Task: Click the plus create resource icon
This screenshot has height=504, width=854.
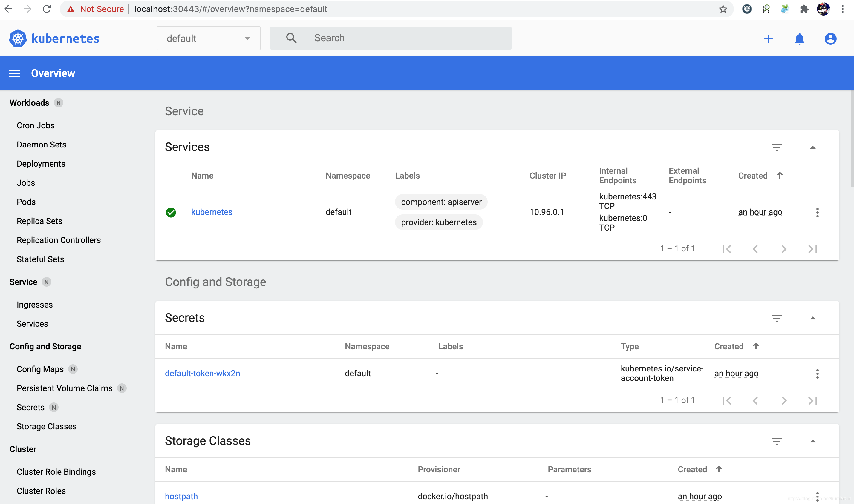Action: tap(768, 39)
